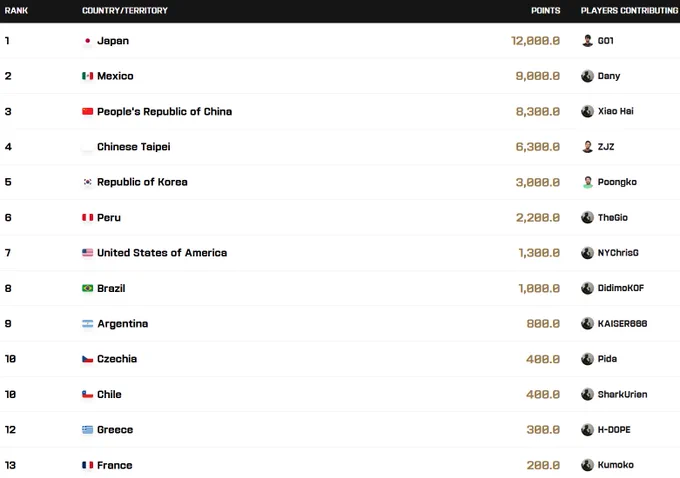
Task: Click the Brazil flag icon
Action: 88,288
